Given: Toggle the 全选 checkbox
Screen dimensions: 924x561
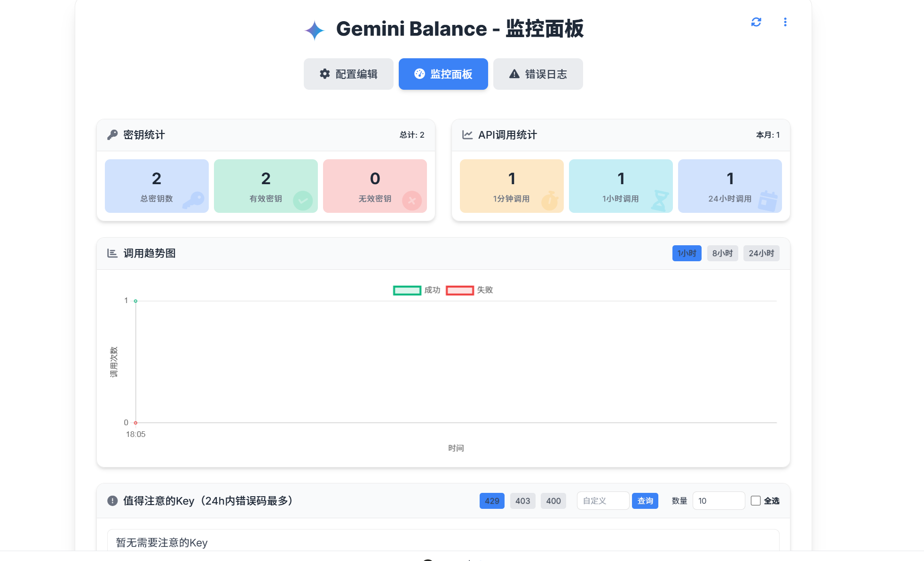Looking at the screenshot, I should click(756, 501).
